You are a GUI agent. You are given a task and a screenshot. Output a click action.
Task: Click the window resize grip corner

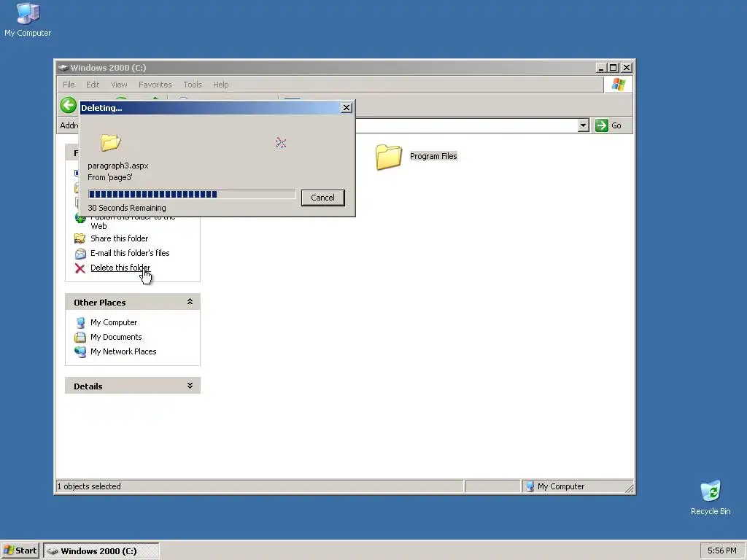pyautogui.click(x=630, y=488)
